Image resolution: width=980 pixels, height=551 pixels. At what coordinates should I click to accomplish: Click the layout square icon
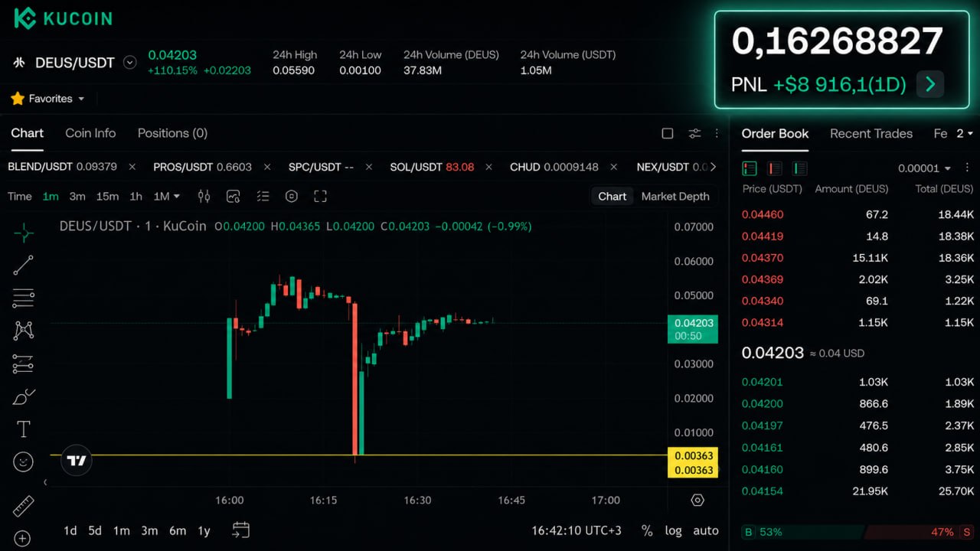point(668,133)
